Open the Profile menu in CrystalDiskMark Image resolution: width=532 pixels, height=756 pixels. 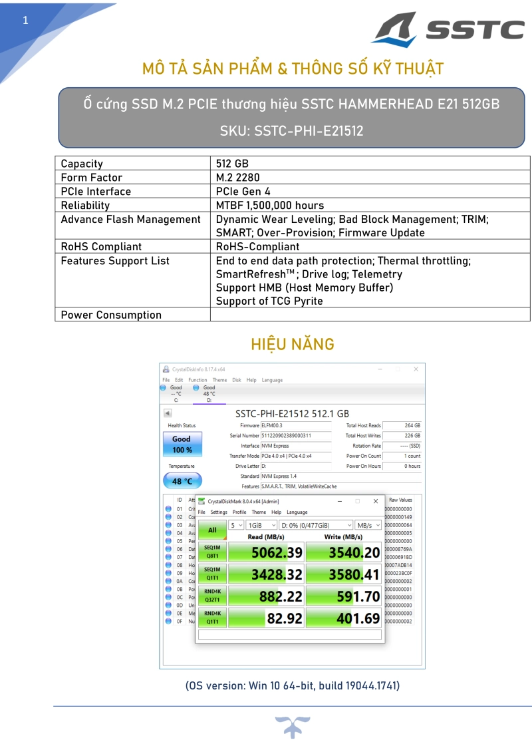pos(239,512)
